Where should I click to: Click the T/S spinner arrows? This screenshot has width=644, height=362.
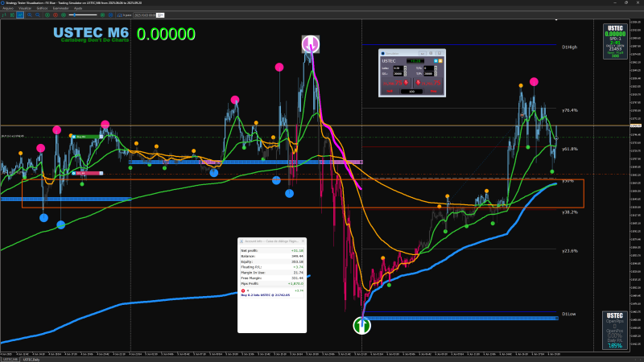(436, 68)
